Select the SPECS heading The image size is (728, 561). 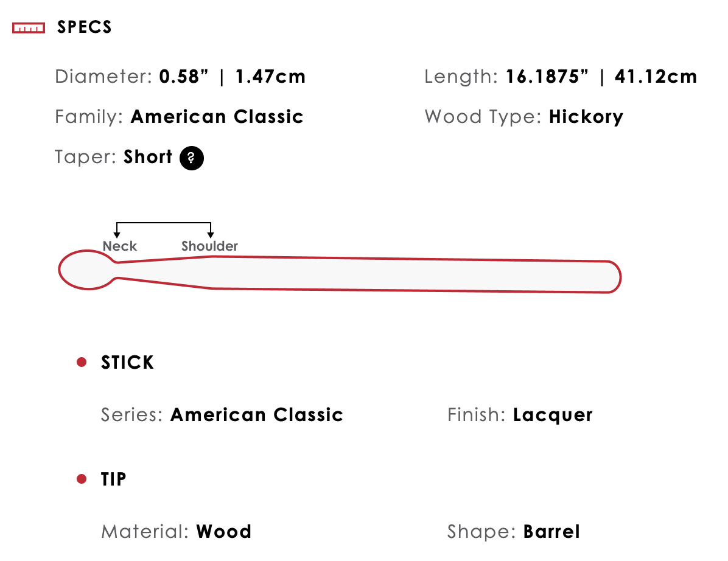[x=85, y=27]
